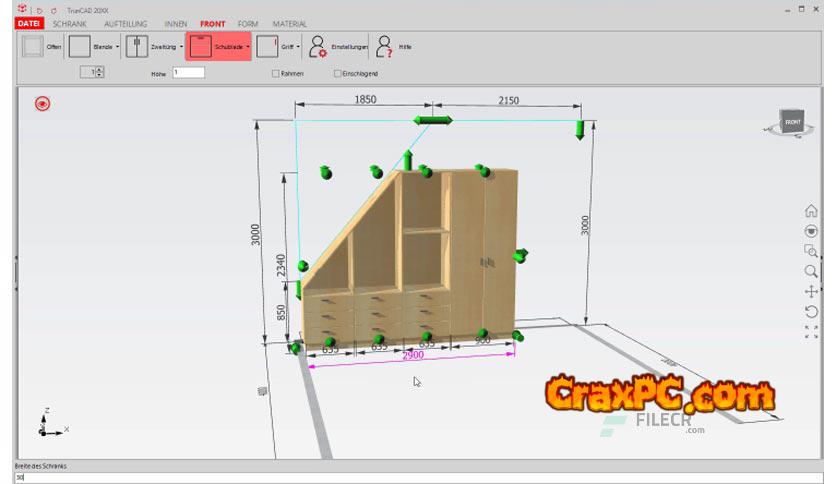Open the DATEI file menu

tap(29, 23)
